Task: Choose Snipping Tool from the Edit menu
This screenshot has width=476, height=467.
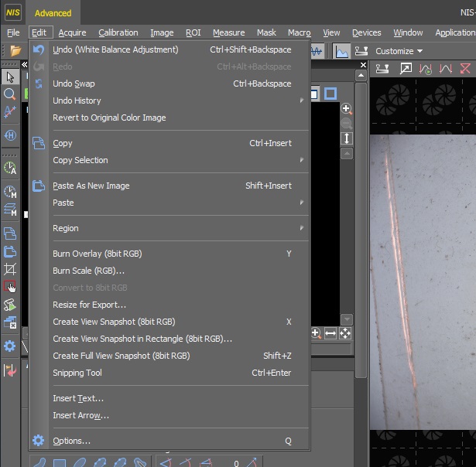Action: click(x=77, y=373)
